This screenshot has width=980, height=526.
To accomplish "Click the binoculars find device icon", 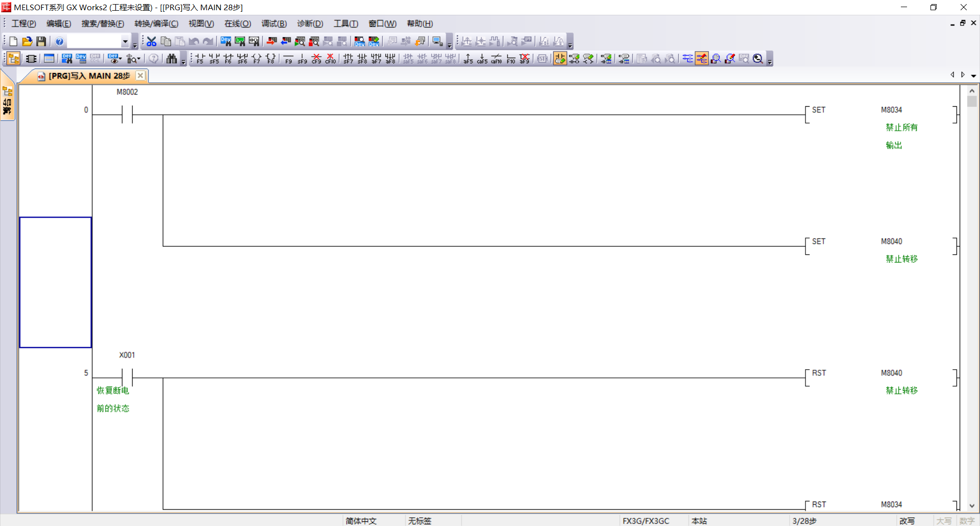I will tap(171, 59).
